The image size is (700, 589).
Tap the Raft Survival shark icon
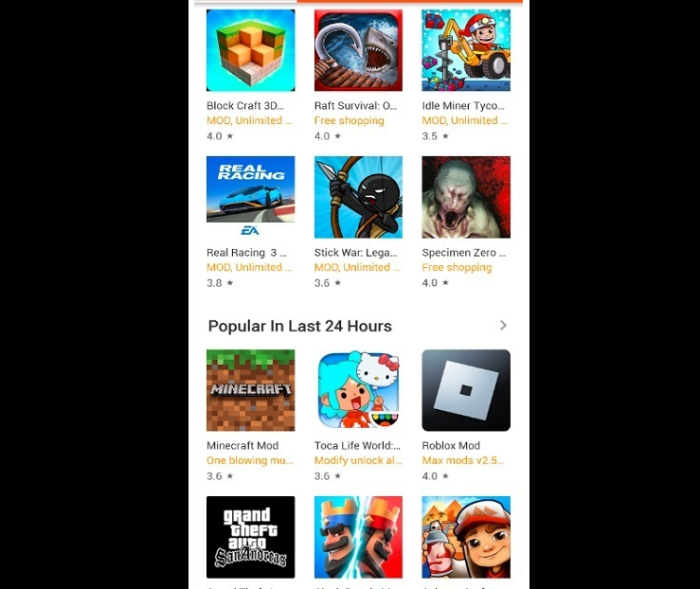(358, 50)
